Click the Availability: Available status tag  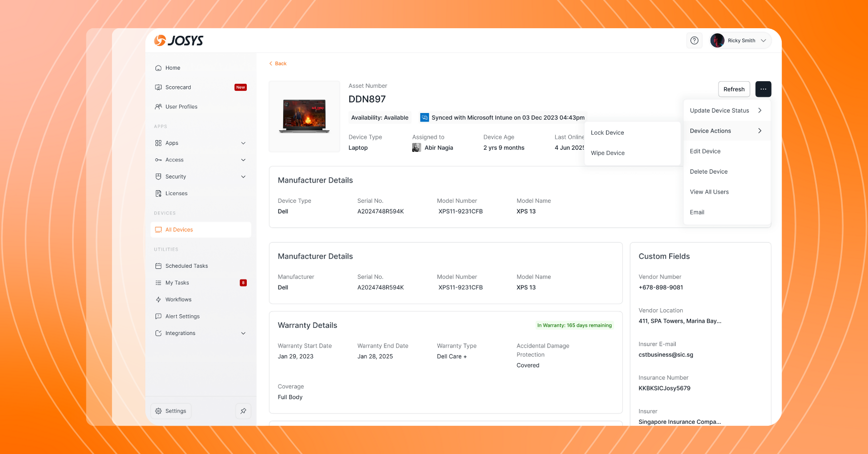tap(380, 118)
